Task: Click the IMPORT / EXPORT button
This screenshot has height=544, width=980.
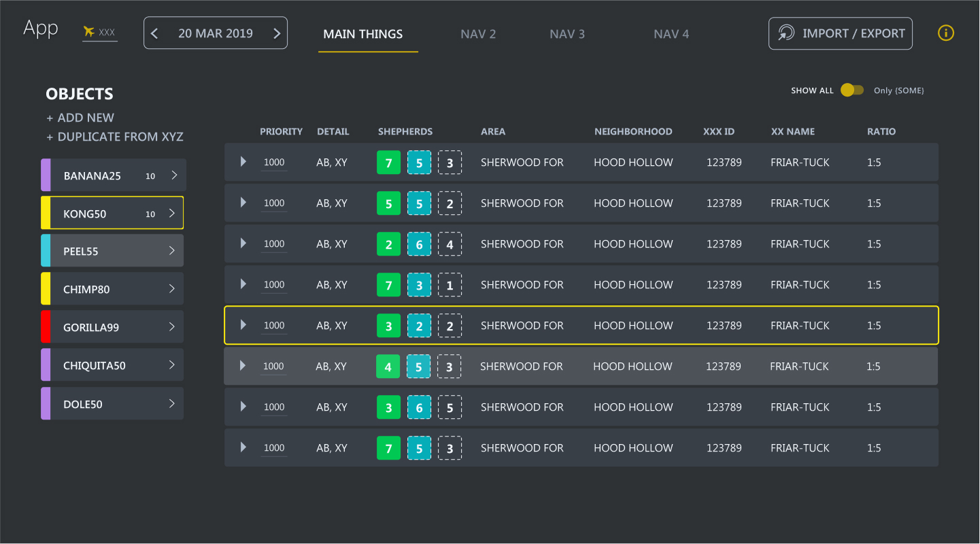Action: 841,33
